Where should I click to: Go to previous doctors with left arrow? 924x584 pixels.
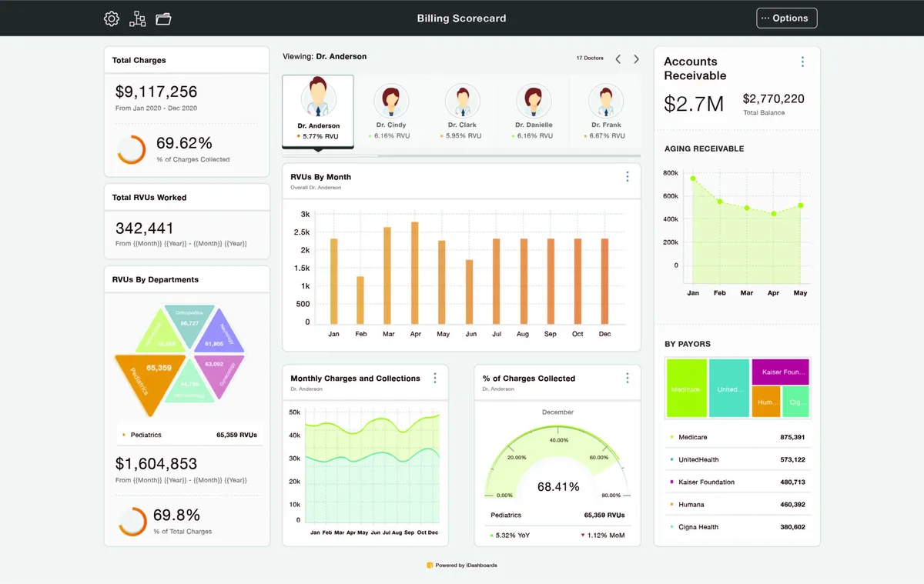click(x=618, y=58)
